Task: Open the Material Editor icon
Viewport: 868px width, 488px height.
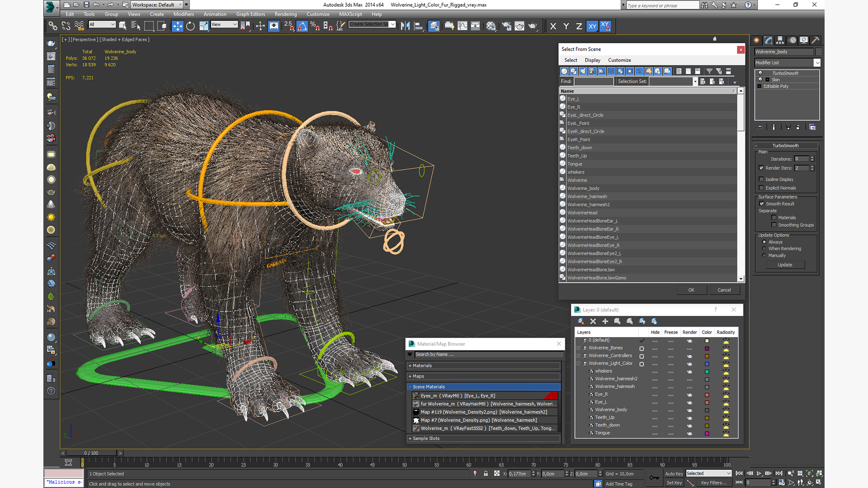Action: (x=491, y=26)
